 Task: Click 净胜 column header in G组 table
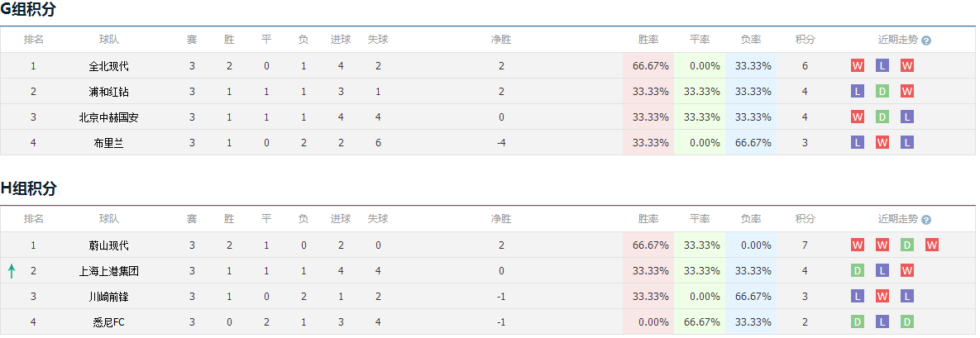click(x=501, y=40)
